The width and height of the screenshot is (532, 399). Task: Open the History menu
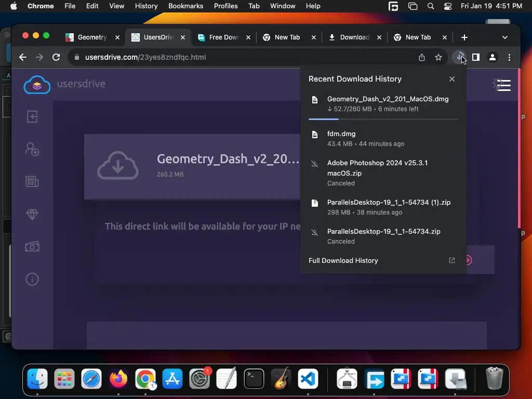(146, 6)
